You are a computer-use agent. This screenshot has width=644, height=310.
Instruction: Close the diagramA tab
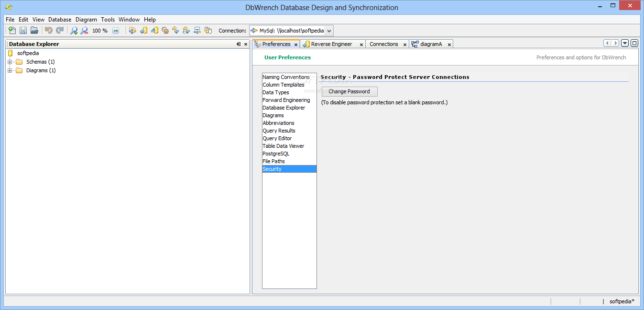click(x=449, y=44)
